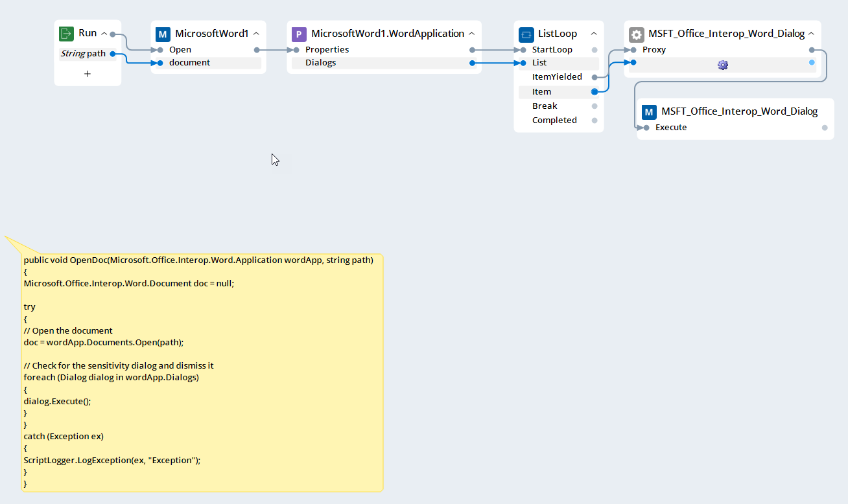Click the Proxy output port on Dialog node

(x=812, y=50)
